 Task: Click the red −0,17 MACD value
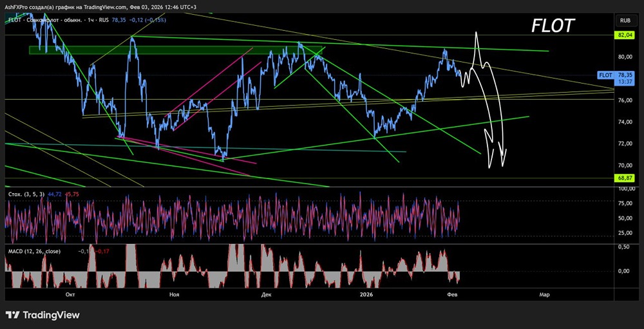102,251
